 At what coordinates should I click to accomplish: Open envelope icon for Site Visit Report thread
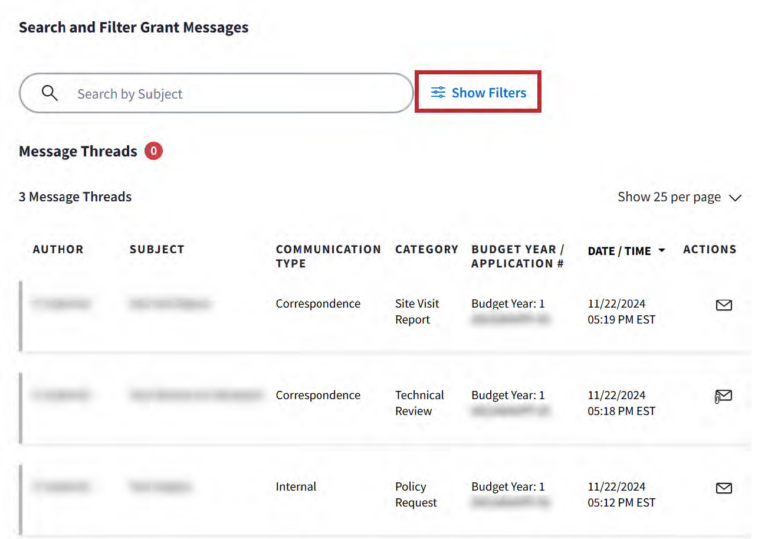tap(724, 305)
